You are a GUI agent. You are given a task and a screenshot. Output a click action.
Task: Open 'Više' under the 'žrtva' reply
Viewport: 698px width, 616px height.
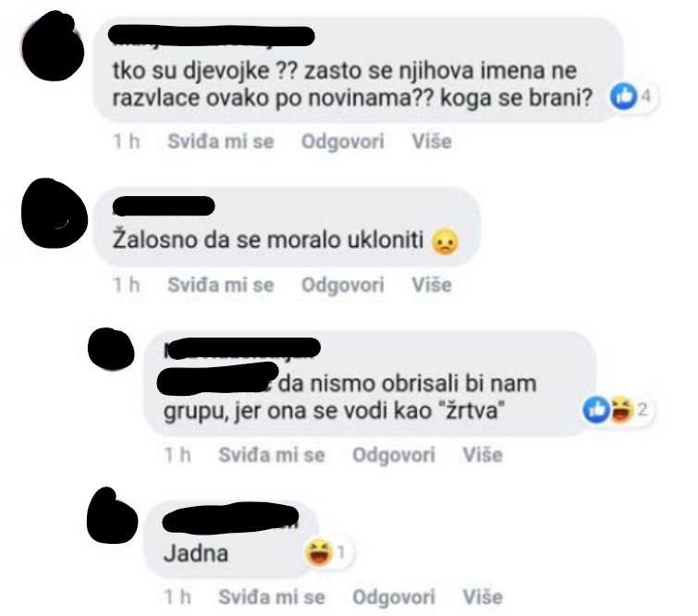[483, 455]
